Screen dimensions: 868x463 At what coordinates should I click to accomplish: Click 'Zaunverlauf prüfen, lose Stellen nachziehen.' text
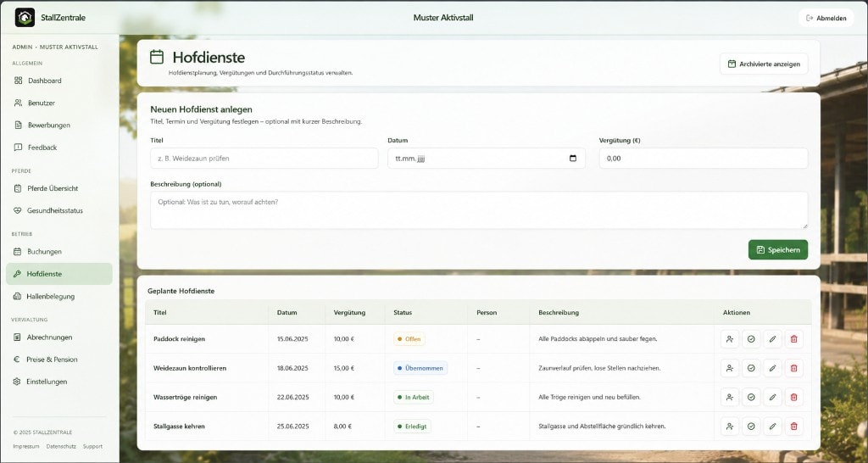click(599, 368)
